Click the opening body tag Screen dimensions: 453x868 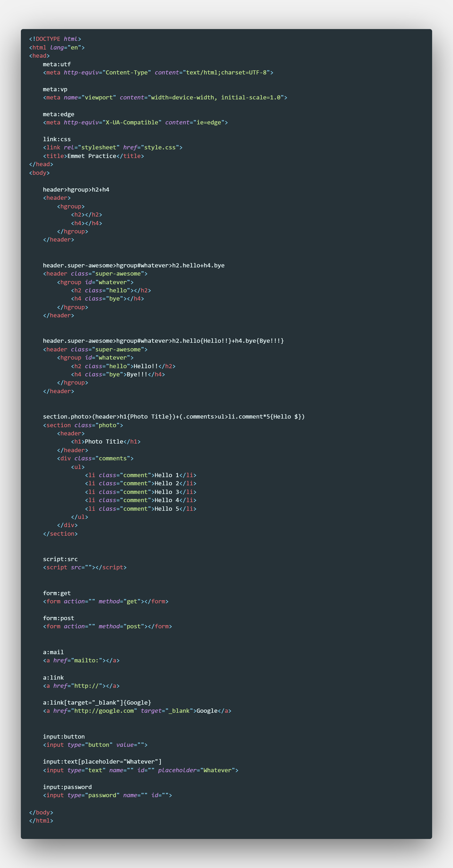point(39,173)
